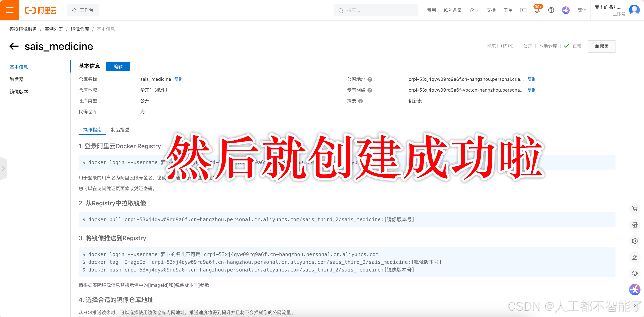Go to 实例列表 breadcrumb

coord(54,29)
